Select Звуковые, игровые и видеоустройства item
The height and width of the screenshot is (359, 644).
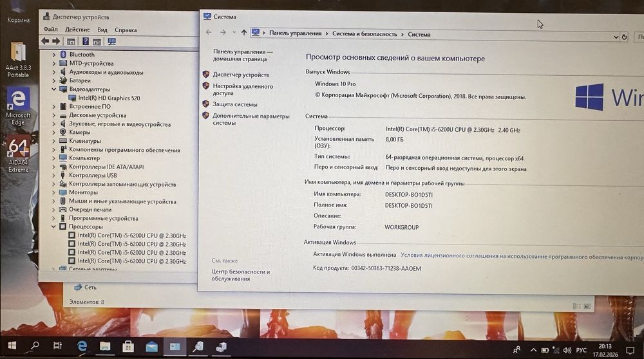(x=120, y=124)
